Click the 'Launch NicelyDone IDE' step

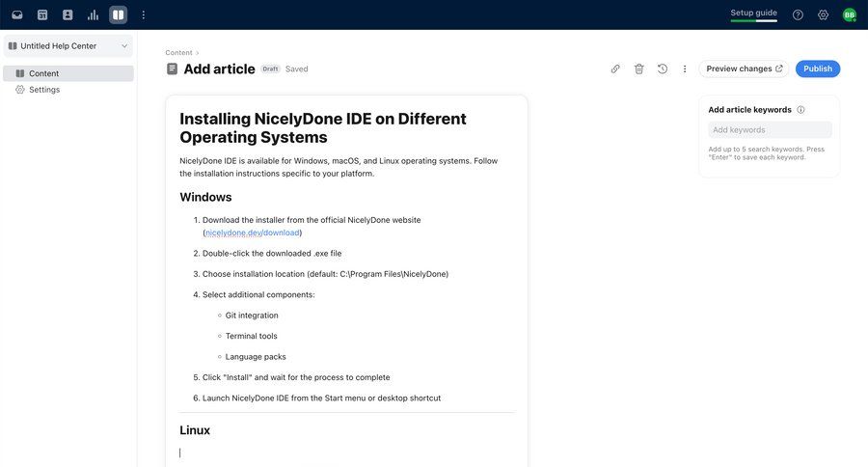321,398
